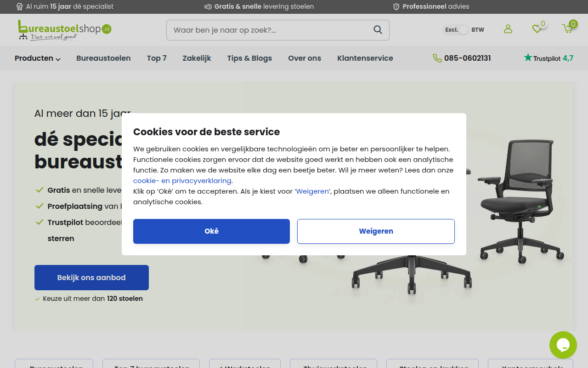588x368 pixels.
Task: Call phone number 085-0602131
Action: 468,58
